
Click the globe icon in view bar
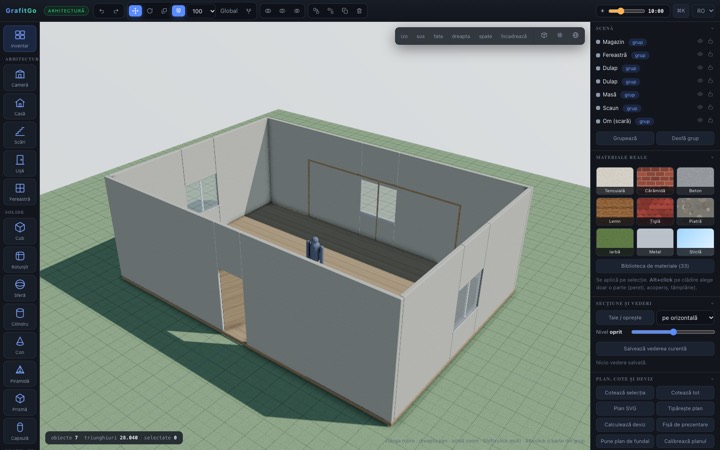(575, 35)
